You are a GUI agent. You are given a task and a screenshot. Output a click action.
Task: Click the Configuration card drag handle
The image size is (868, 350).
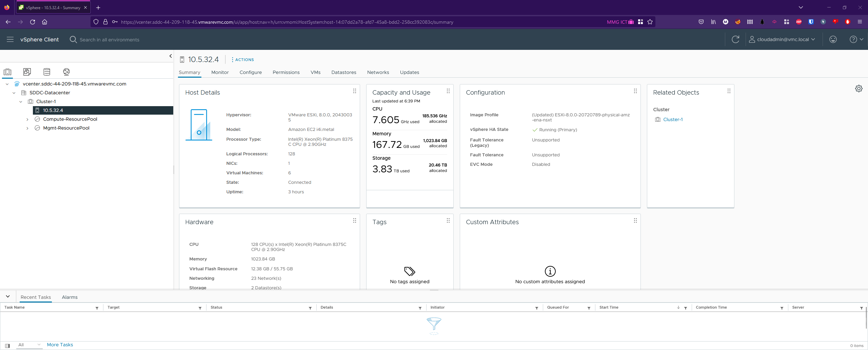pyautogui.click(x=635, y=91)
